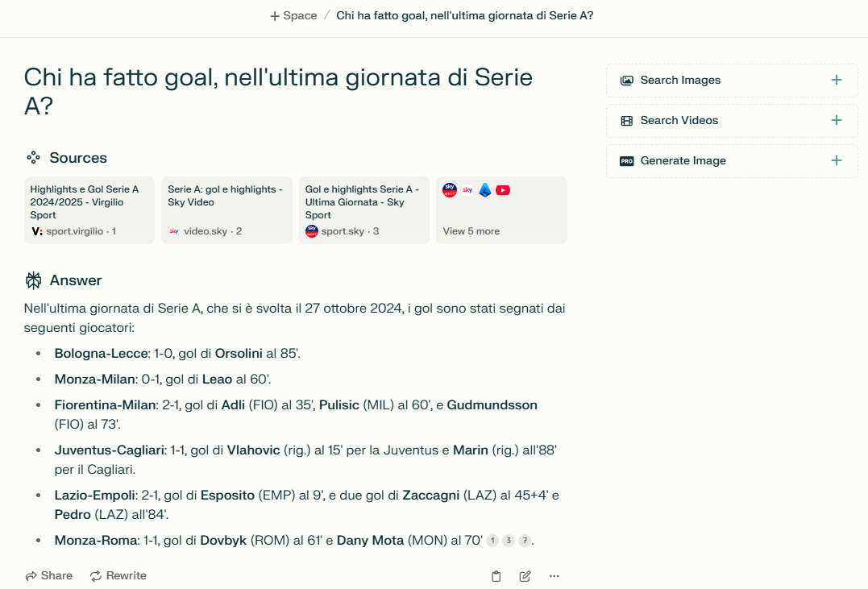Click the edit pencil icon below the answer
This screenshot has height=589, width=868.
click(x=525, y=576)
